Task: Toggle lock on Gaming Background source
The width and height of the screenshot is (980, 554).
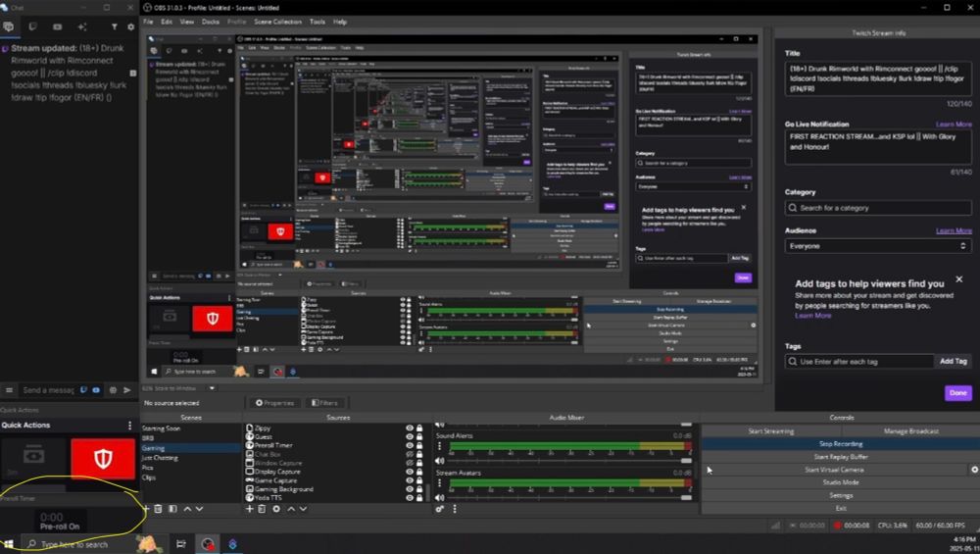Action: point(419,489)
